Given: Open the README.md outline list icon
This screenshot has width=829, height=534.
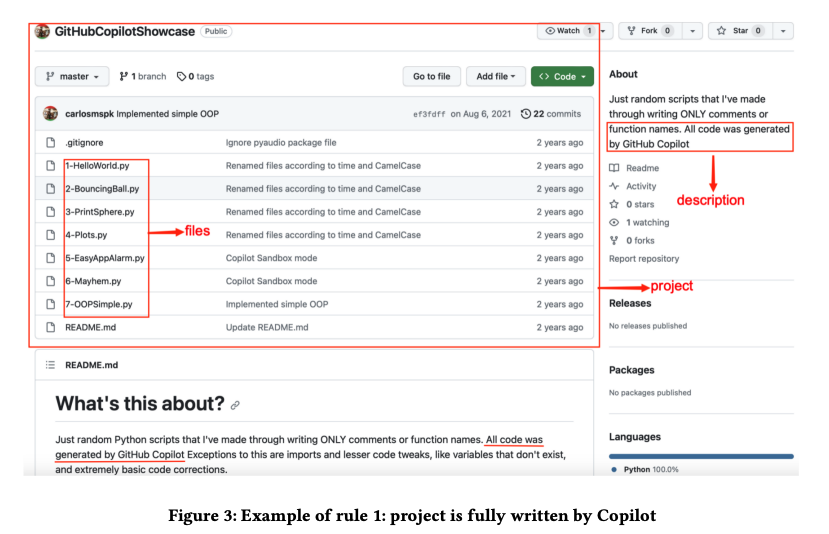Looking at the screenshot, I should 50,365.
